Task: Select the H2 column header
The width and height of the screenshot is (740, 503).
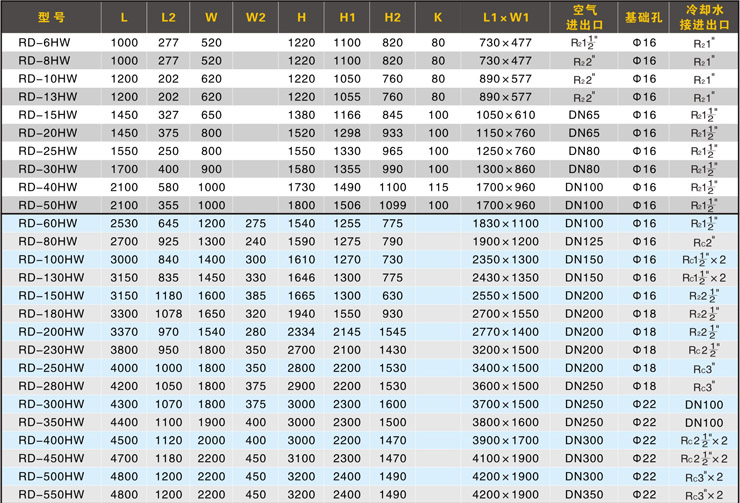Action: (392, 17)
